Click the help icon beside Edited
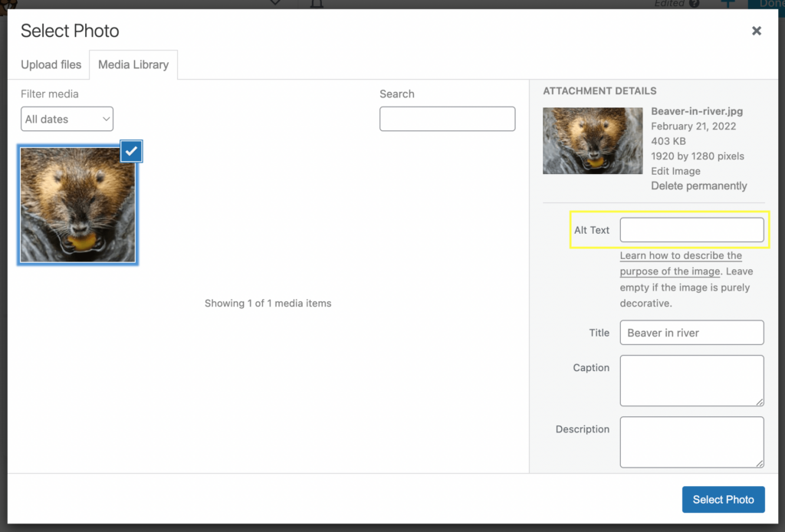 pyautogui.click(x=694, y=4)
